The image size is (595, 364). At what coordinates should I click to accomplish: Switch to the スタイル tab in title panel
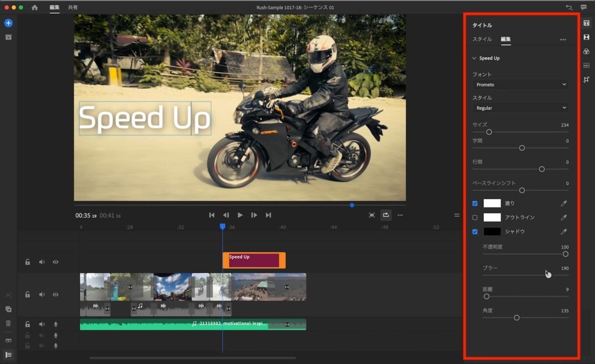click(x=482, y=39)
